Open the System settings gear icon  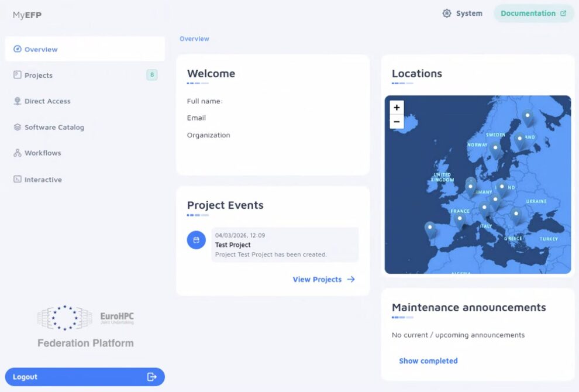(x=447, y=13)
